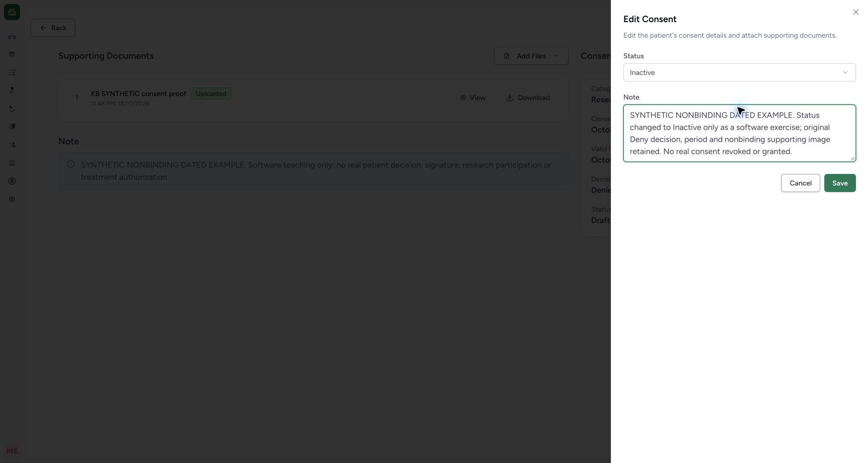Click the Add Files document icon
Viewport: 868px width, 463px height.
tap(506, 56)
